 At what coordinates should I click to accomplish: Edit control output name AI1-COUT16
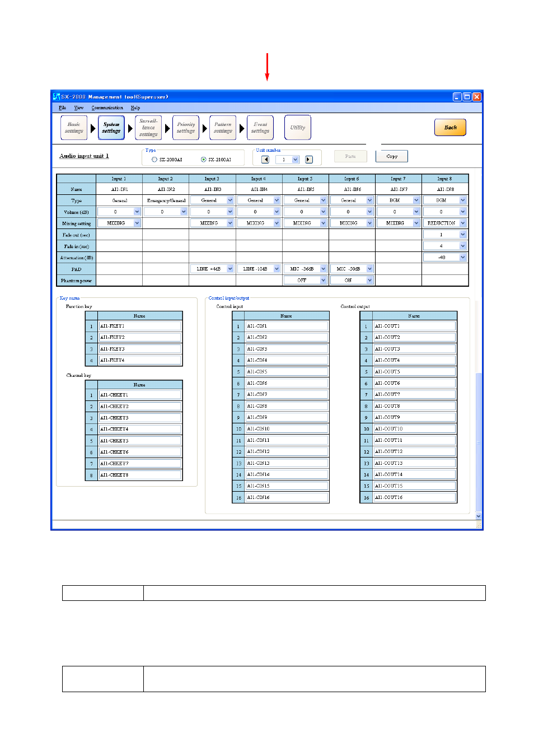(415, 497)
